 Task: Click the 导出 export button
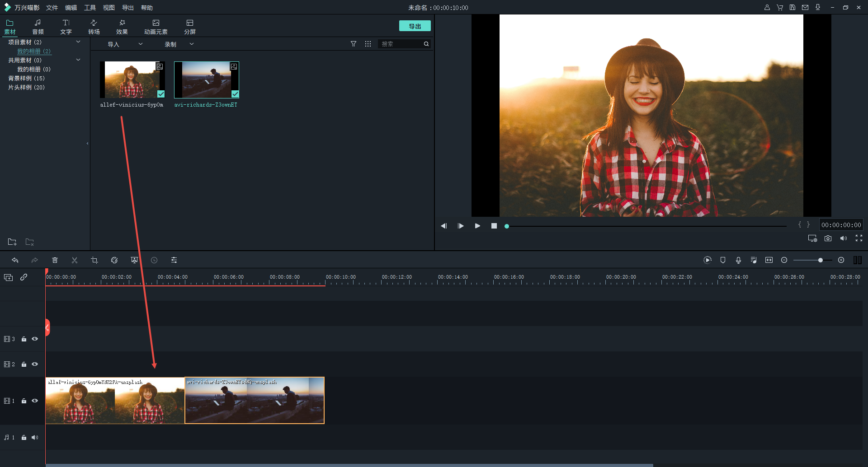tap(415, 26)
